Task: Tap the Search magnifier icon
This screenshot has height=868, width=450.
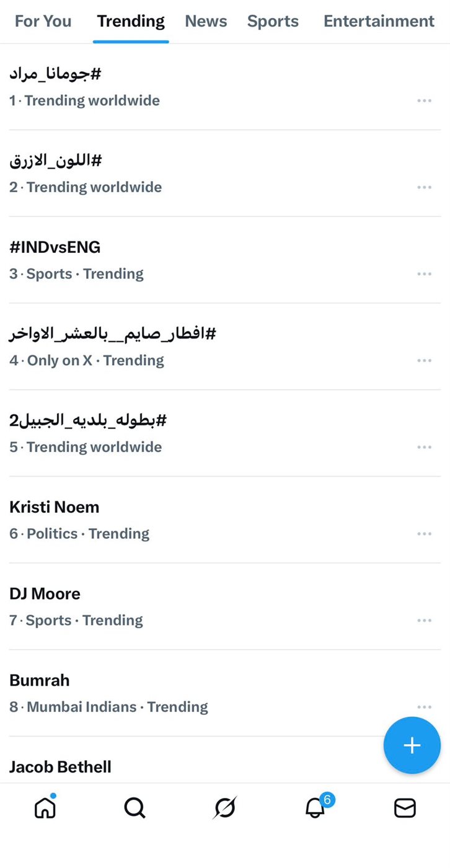Action: coord(135,808)
